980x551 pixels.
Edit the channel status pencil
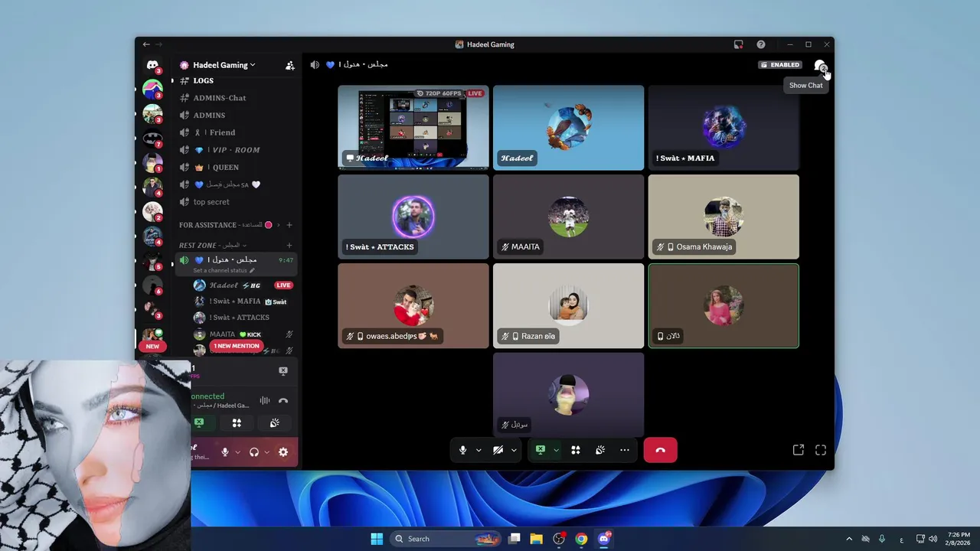pyautogui.click(x=252, y=271)
